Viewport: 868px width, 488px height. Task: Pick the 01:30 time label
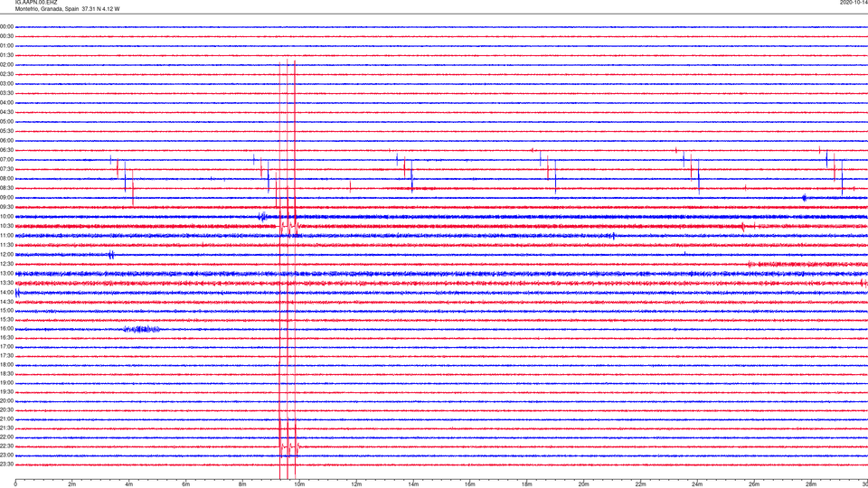point(6,55)
